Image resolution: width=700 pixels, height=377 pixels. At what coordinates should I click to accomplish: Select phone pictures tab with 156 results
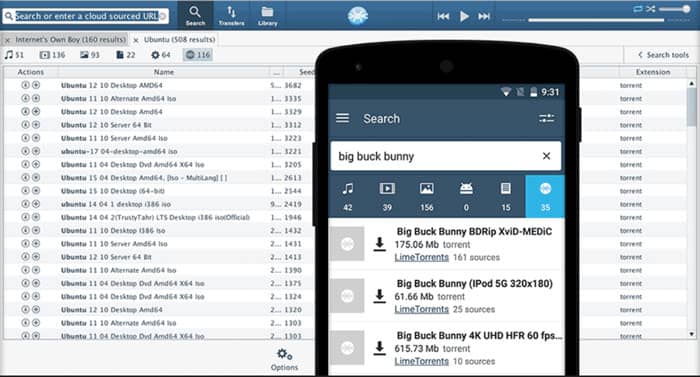[426, 196]
